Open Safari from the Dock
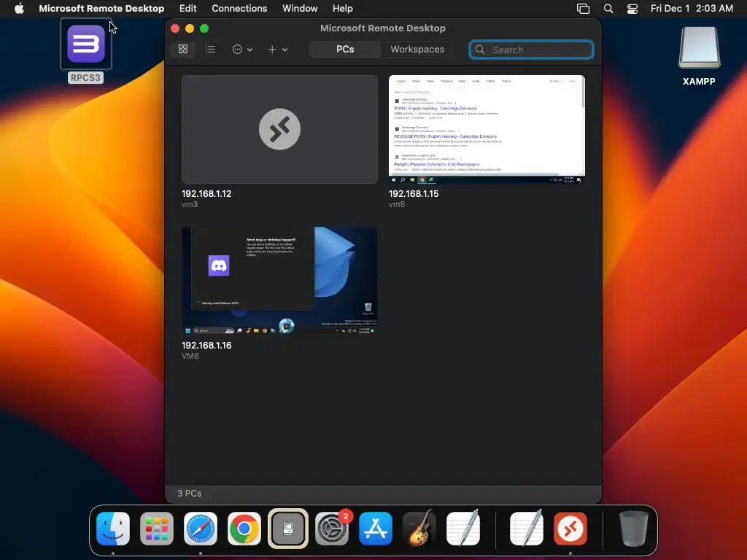Image resolution: width=747 pixels, height=560 pixels. pyautogui.click(x=201, y=529)
